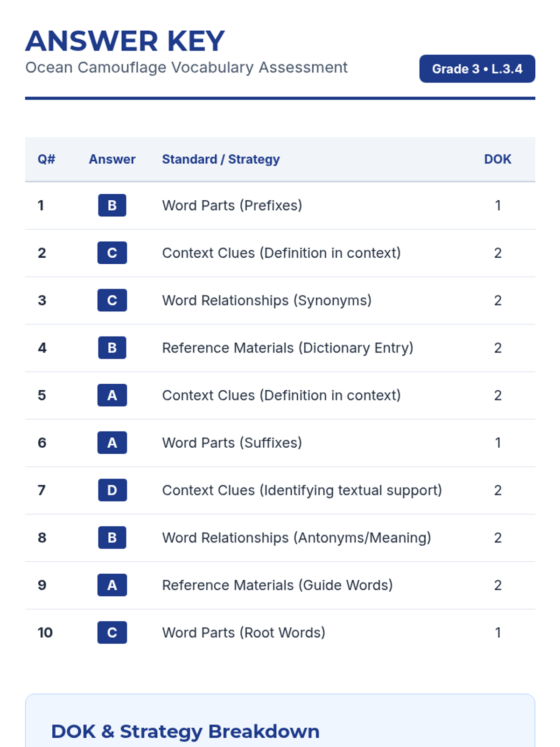Screen dimensions: 560x747
Task: Click the answer A badge for question 5
Action: pos(112,395)
